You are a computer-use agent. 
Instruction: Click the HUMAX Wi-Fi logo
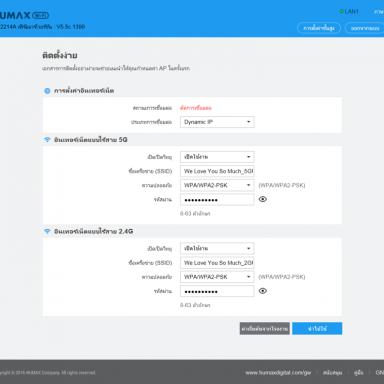tap(24, 15)
